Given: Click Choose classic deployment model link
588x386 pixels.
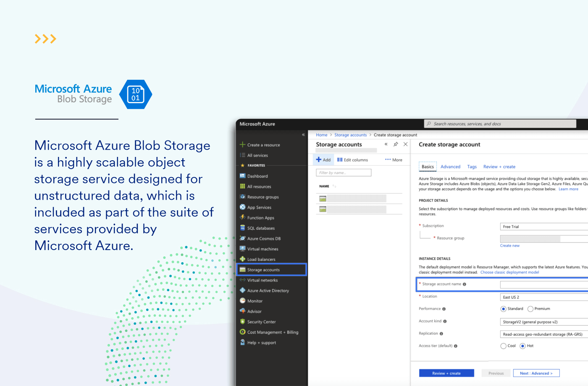Looking at the screenshot, I should click(x=509, y=272).
